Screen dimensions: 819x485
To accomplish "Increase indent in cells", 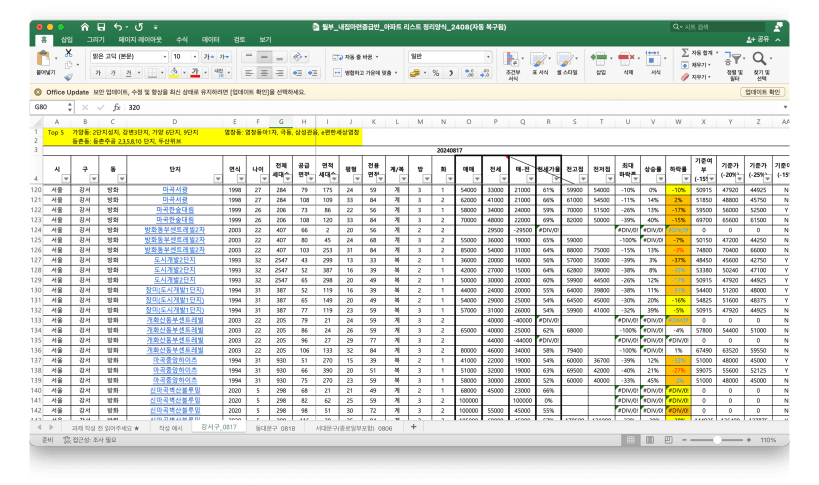I will 313,73.
